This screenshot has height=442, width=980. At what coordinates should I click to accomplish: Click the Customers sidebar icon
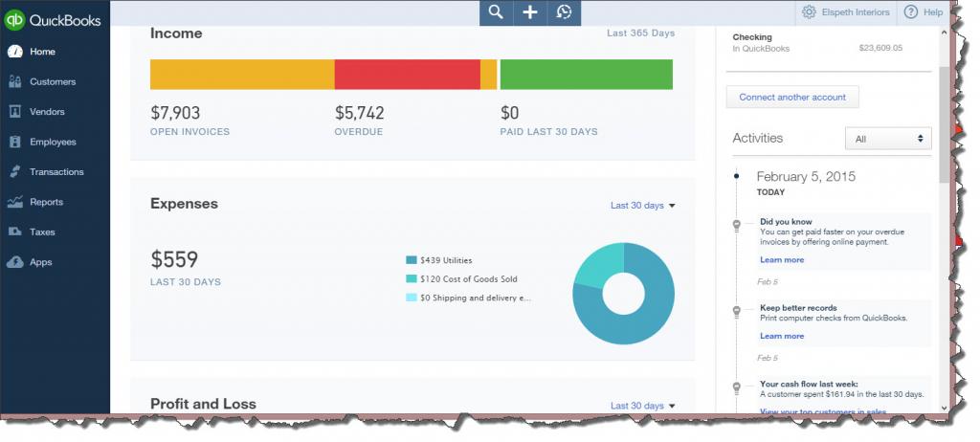15,82
